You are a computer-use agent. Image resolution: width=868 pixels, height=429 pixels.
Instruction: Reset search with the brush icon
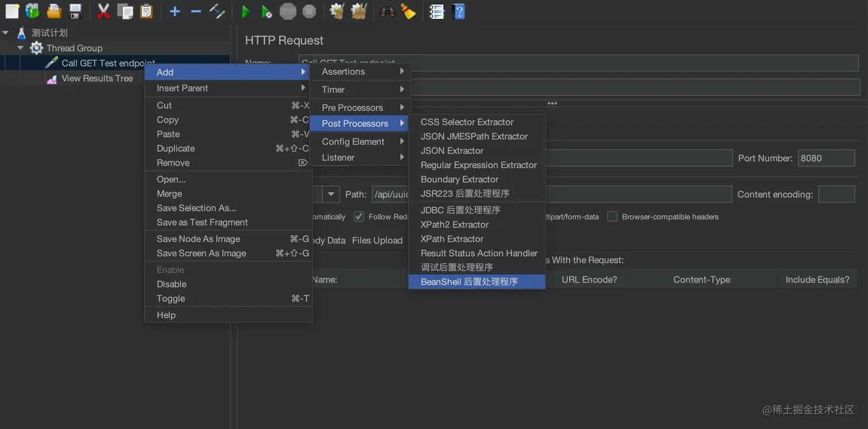point(408,11)
